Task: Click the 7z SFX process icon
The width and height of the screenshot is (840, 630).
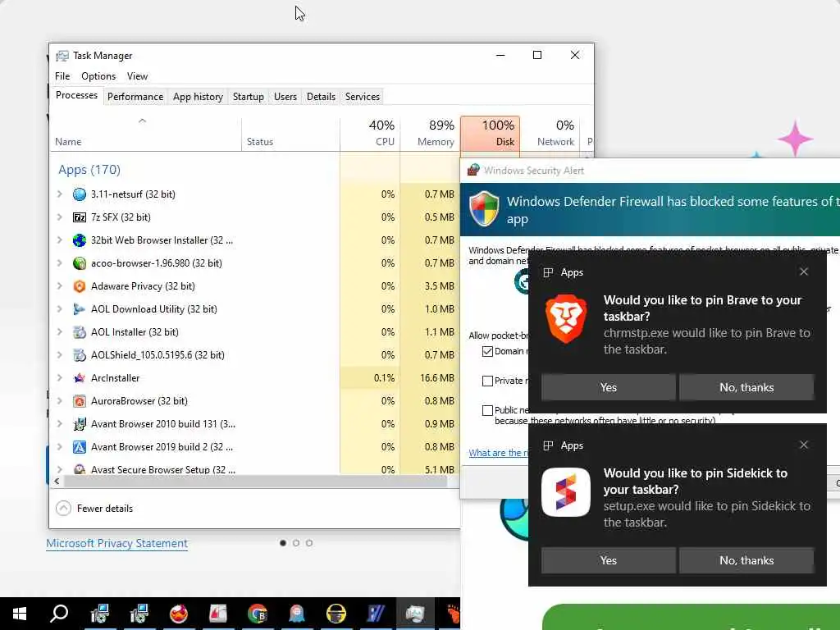Action: pyautogui.click(x=80, y=217)
